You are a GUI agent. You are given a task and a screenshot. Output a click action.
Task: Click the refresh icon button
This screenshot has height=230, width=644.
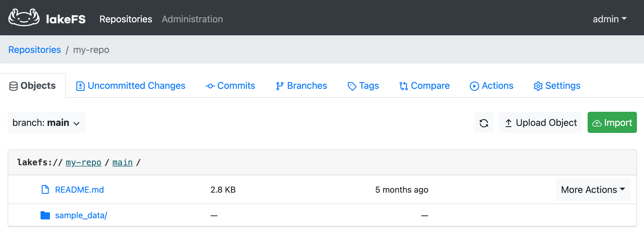click(x=484, y=123)
